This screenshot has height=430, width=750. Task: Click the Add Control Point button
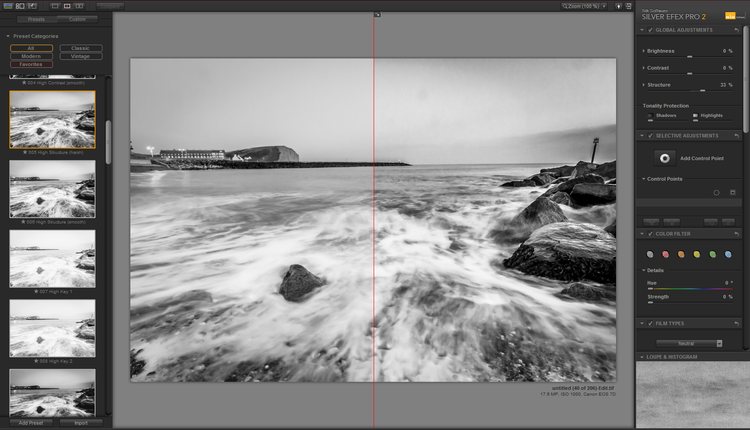pos(665,158)
